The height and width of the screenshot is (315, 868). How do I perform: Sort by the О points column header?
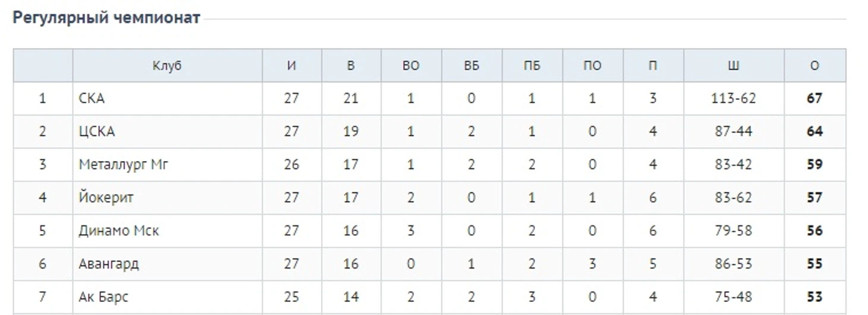814,66
